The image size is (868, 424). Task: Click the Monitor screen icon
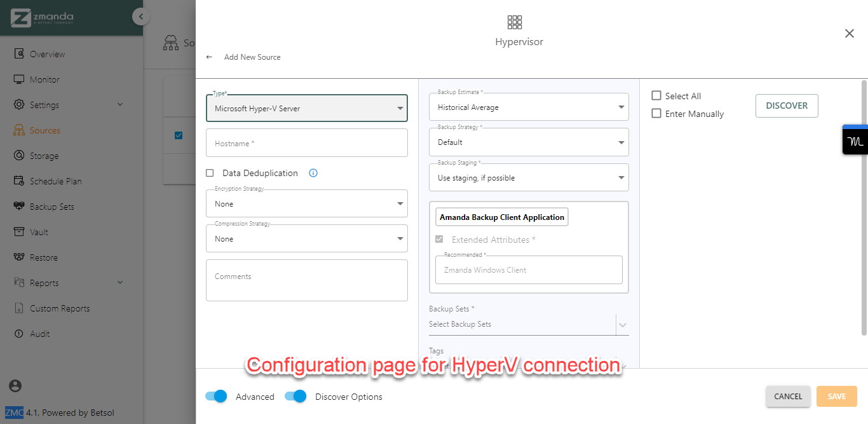pyautogui.click(x=19, y=79)
